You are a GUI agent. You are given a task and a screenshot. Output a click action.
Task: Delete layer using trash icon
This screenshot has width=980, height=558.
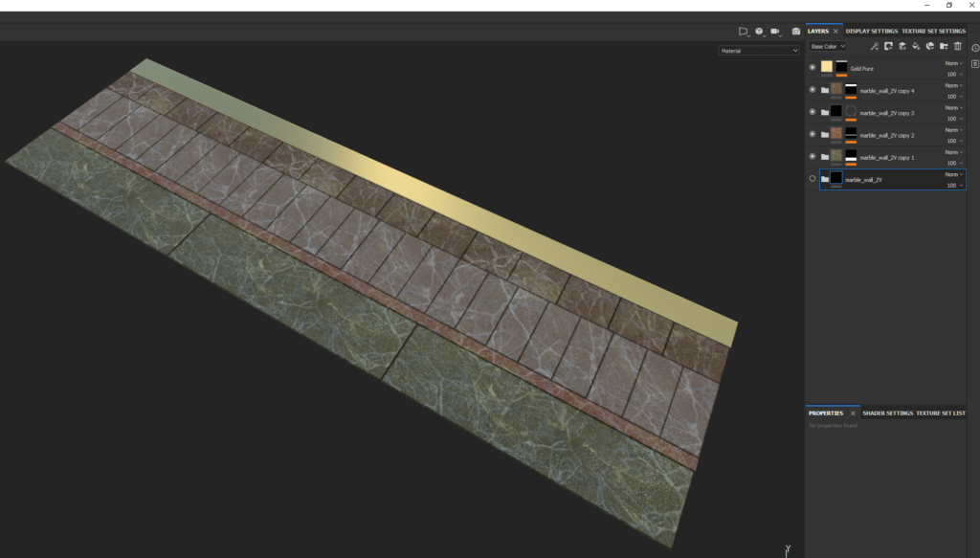(958, 46)
